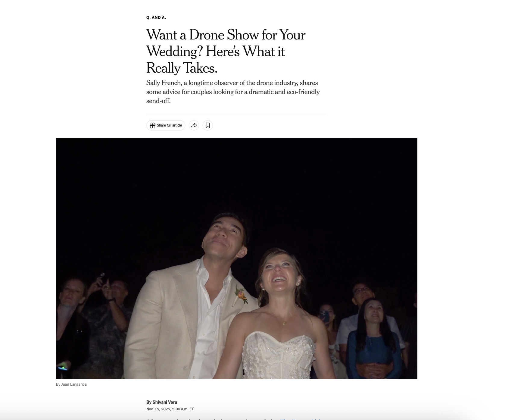The width and height of the screenshot is (524, 420).
Task: Click the "Share full article" button
Action: pos(166,125)
